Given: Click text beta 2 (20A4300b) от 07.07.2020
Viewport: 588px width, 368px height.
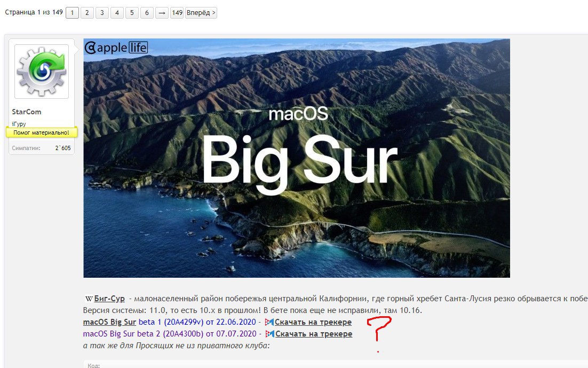Looking at the screenshot, I should pos(197,333).
